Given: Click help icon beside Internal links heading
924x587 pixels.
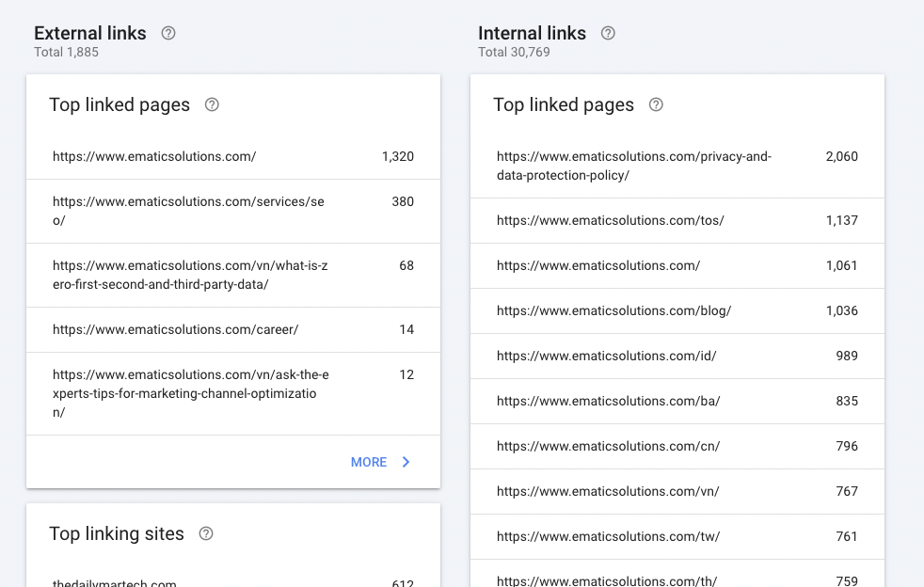Looking at the screenshot, I should tap(608, 33).
